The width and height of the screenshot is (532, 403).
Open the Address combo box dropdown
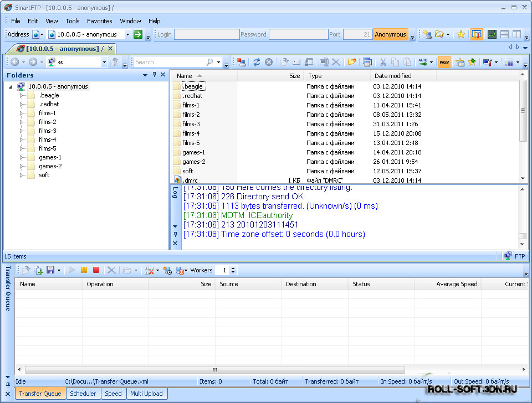[x=127, y=34]
